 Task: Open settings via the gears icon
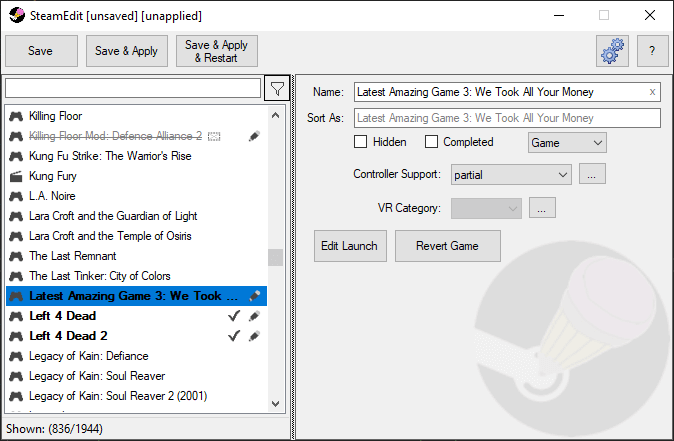[x=612, y=51]
